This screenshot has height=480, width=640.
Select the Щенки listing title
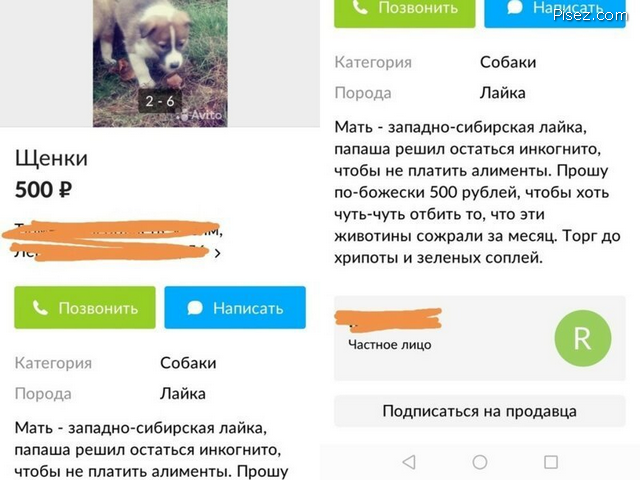tap(51, 158)
